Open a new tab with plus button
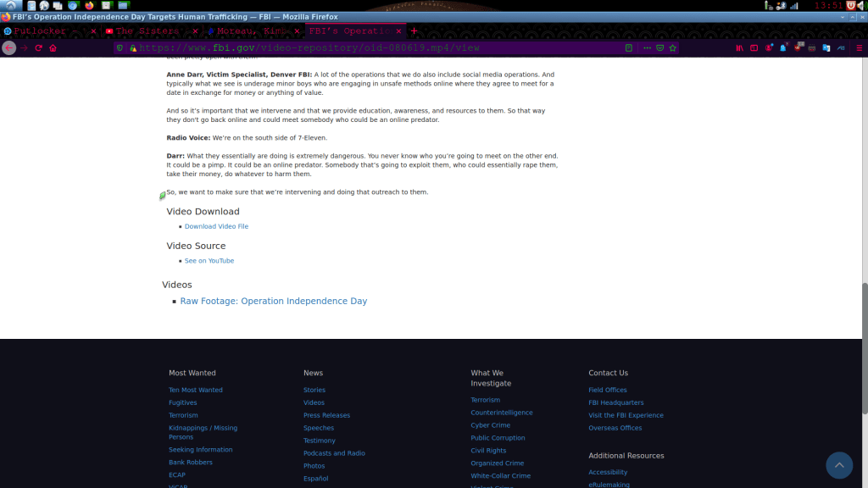Viewport: 868px width, 488px height. [x=415, y=31]
